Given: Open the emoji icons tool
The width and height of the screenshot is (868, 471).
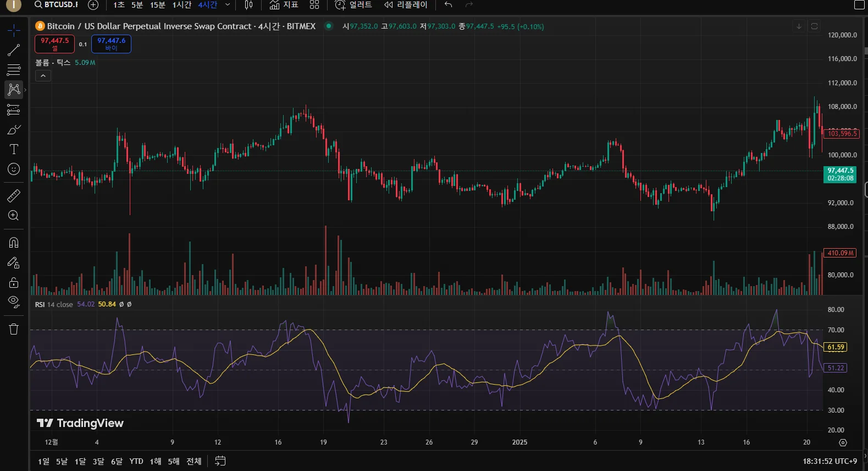Looking at the screenshot, I should click(14, 169).
